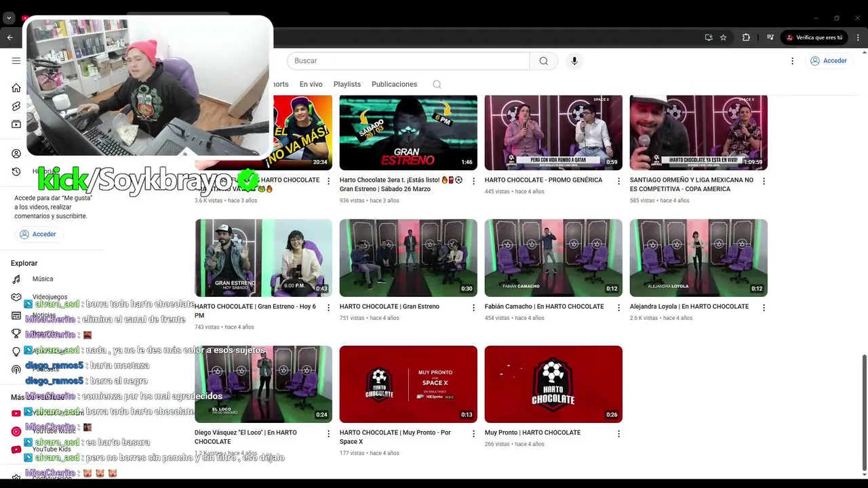This screenshot has height=488, width=868.
Task: Switch to the En vivo channel tab
Action: coord(311,85)
